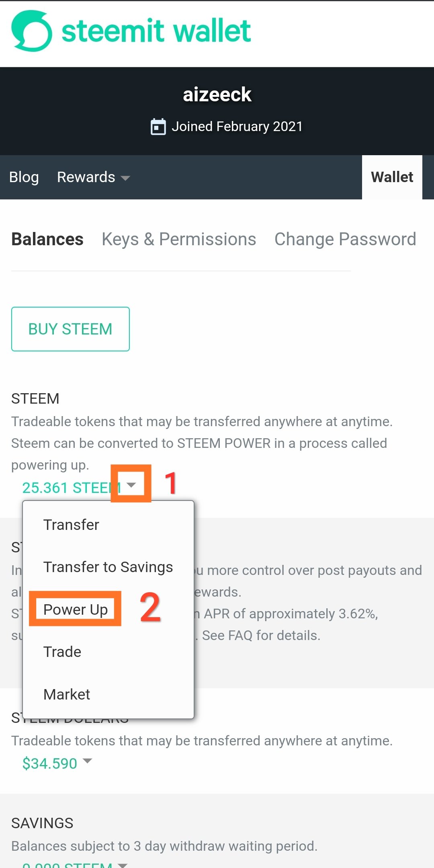Click the $34.590 balance amount

pyautogui.click(x=49, y=763)
